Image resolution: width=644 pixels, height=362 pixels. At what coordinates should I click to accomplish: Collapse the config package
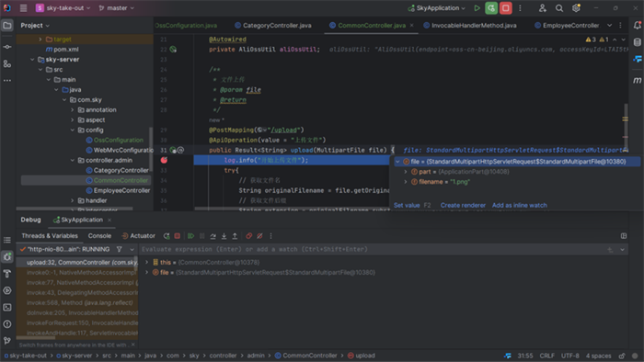click(73, 130)
